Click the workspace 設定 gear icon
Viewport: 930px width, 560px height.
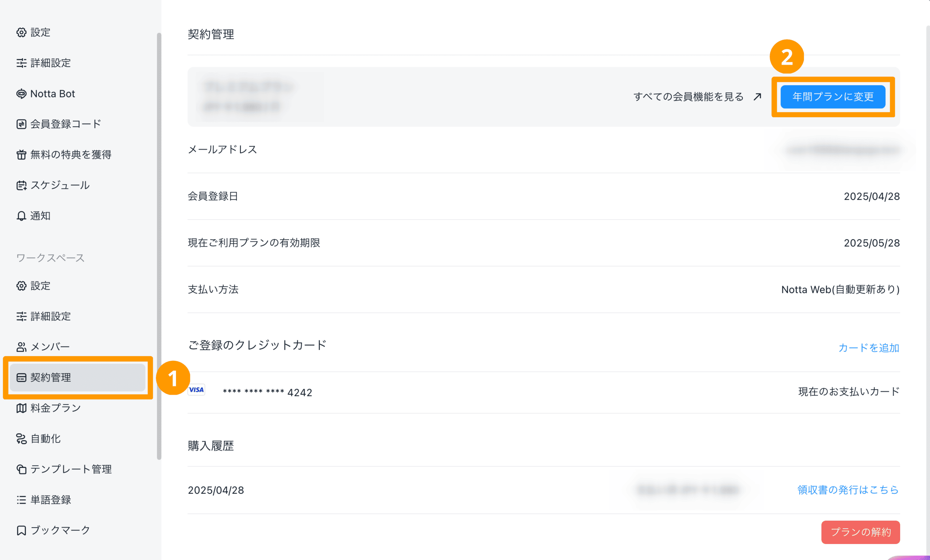[x=21, y=286]
